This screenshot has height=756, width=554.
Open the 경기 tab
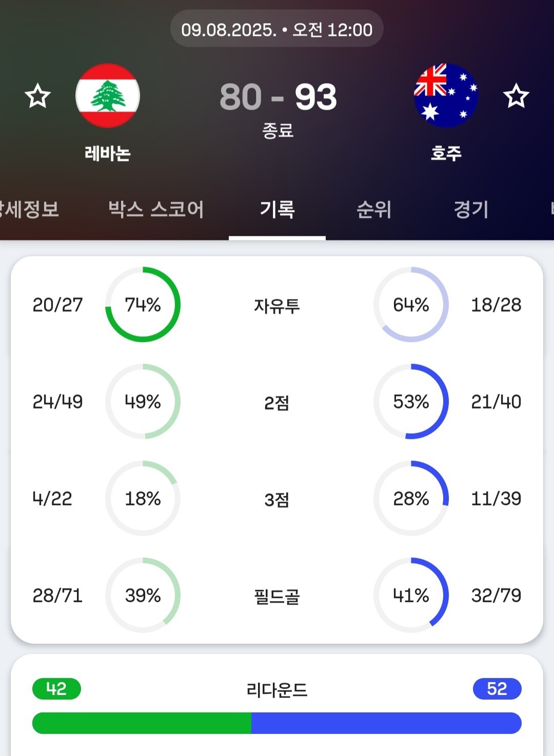[x=471, y=210]
